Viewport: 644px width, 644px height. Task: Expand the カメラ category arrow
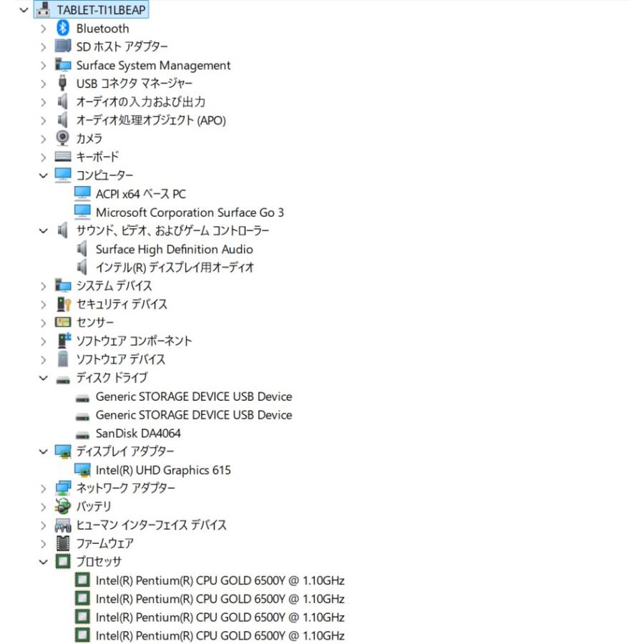(x=44, y=139)
